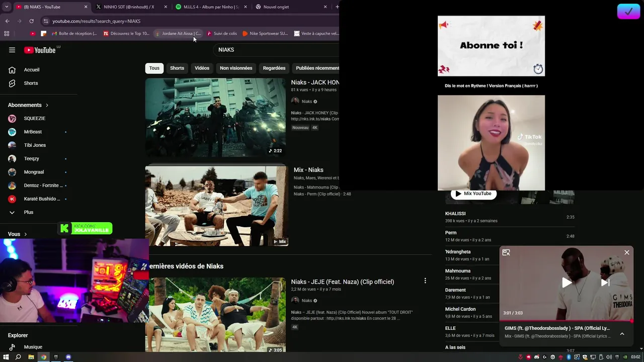Screen dimensions: 644x362
Task: Play KHALISSI from the track list
Action: 510,217
